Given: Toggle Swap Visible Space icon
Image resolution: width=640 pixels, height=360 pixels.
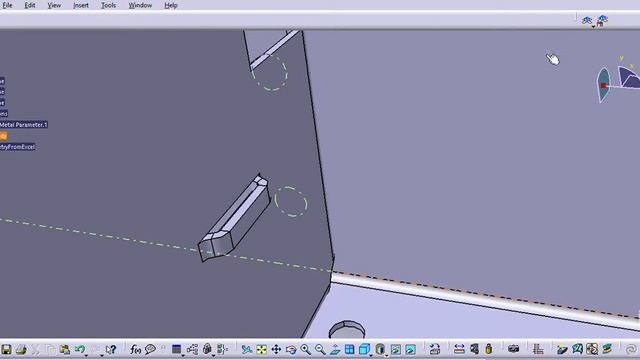Looking at the screenshot, I should (410, 349).
